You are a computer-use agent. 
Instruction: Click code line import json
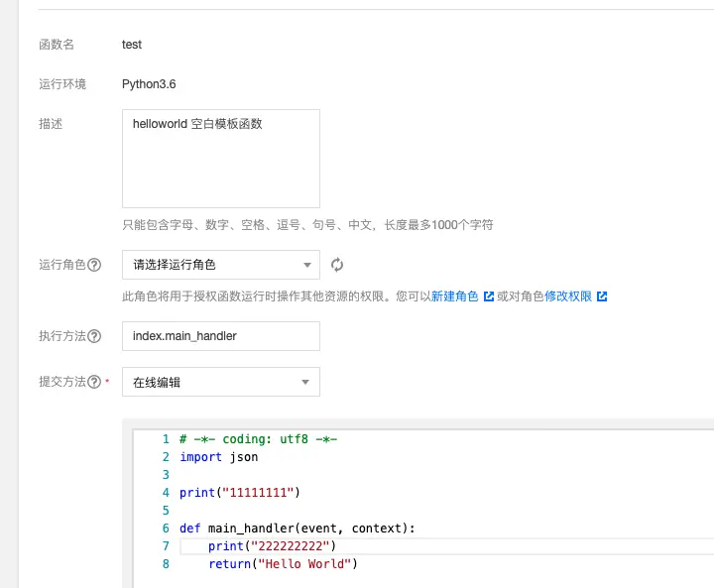[x=218, y=457]
